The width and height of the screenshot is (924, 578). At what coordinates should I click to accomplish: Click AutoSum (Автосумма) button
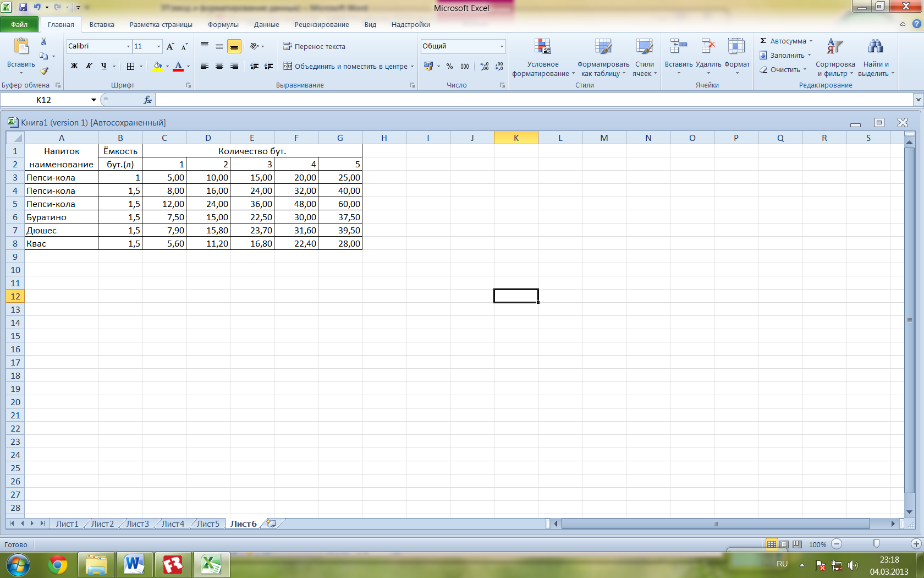click(x=783, y=41)
